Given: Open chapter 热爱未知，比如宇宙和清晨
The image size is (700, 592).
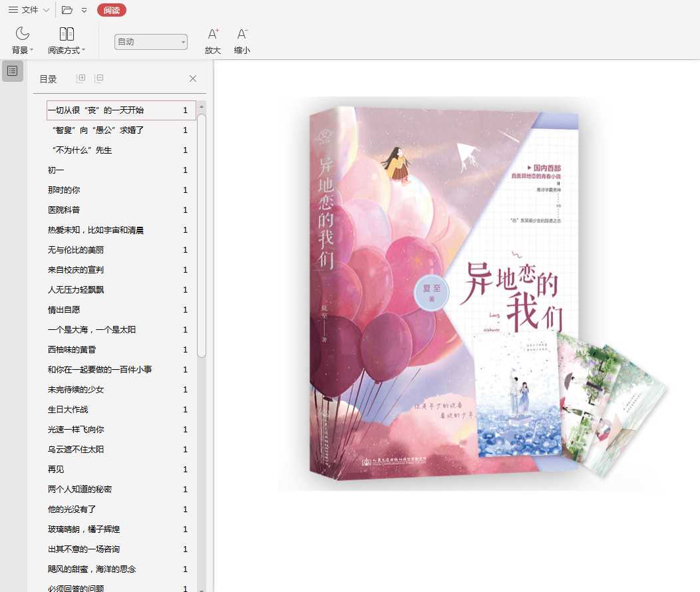Looking at the screenshot, I should coord(121,230).
